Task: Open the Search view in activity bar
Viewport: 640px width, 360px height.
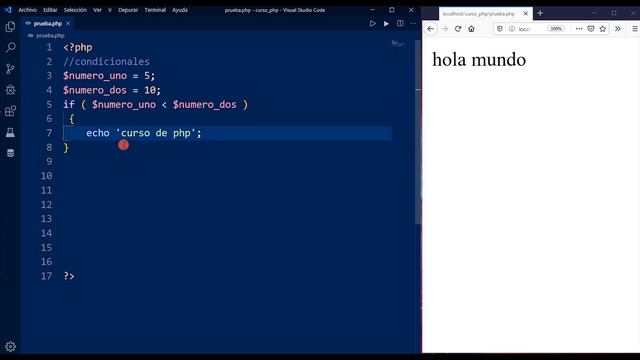Action: coord(11,47)
